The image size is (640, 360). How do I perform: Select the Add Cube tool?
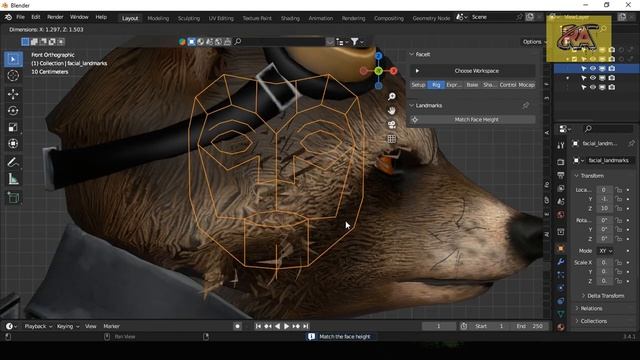point(13,198)
